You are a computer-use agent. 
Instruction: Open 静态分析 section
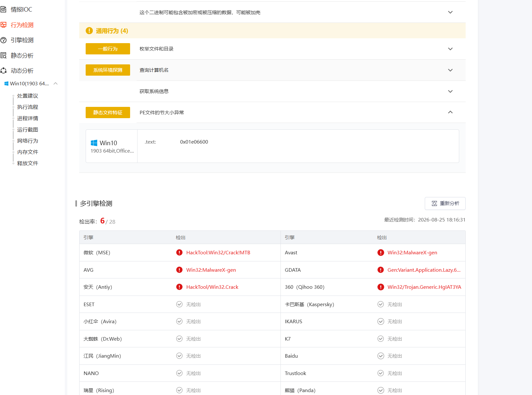click(22, 55)
